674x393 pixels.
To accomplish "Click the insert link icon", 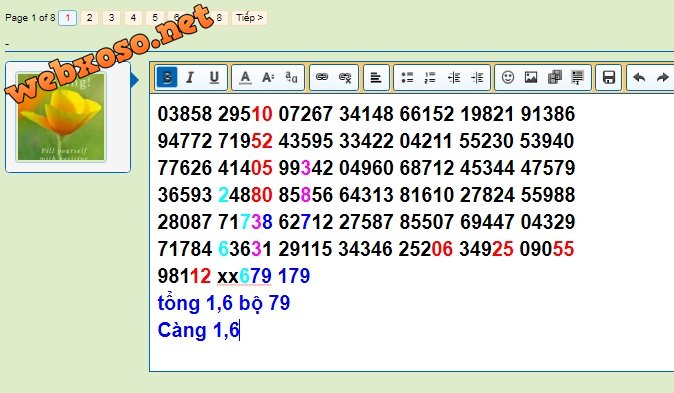I will (x=322, y=78).
